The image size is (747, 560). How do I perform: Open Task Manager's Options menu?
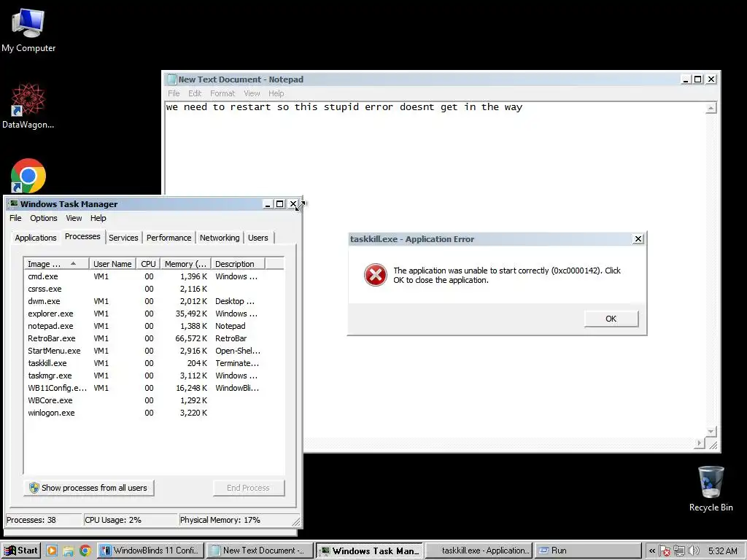pyautogui.click(x=43, y=218)
